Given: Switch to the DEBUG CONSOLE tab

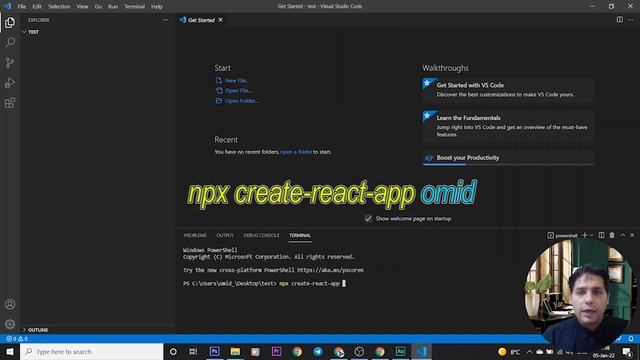Looking at the screenshot, I should [261, 236].
